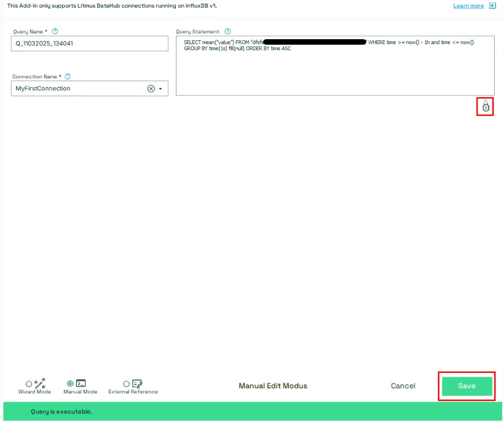The width and height of the screenshot is (504, 422).
Task: Open the Query Statement help icon
Action: [x=228, y=31]
